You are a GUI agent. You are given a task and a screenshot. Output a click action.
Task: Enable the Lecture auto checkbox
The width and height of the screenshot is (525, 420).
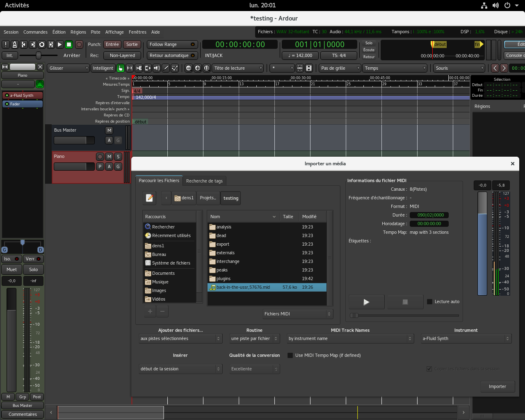[x=430, y=301]
